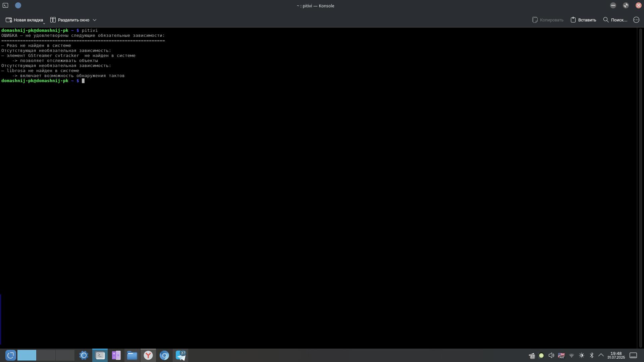Open the calculator app in taskbar

tap(116, 355)
